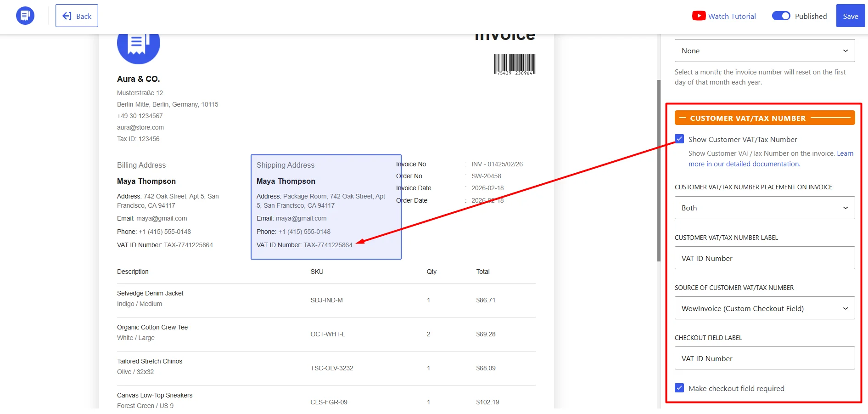Click SKU OCT-WHT-L
The height and width of the screenshot is (414, 868).
click(328, 334)
